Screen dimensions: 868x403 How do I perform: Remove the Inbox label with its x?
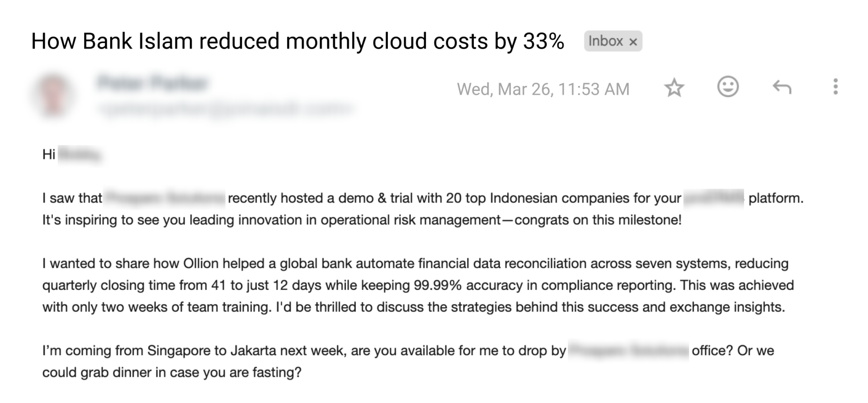tap(633, 42)
